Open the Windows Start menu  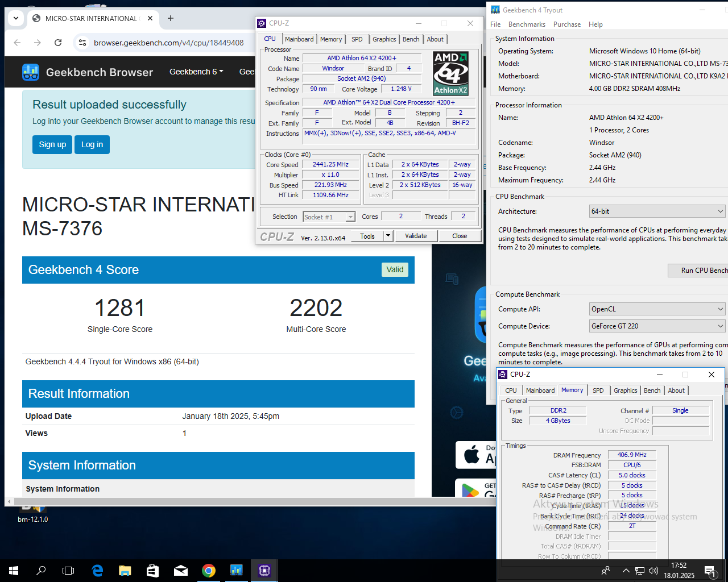14,571
